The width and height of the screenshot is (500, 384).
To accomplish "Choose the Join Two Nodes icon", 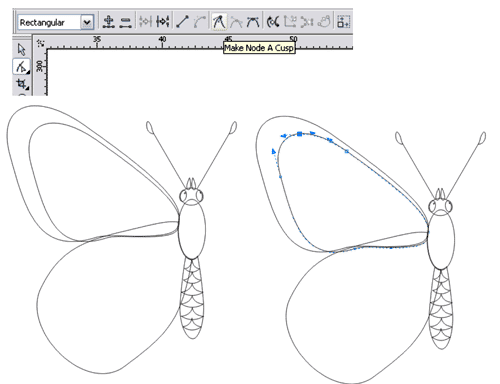I will [x=146, y=22].
